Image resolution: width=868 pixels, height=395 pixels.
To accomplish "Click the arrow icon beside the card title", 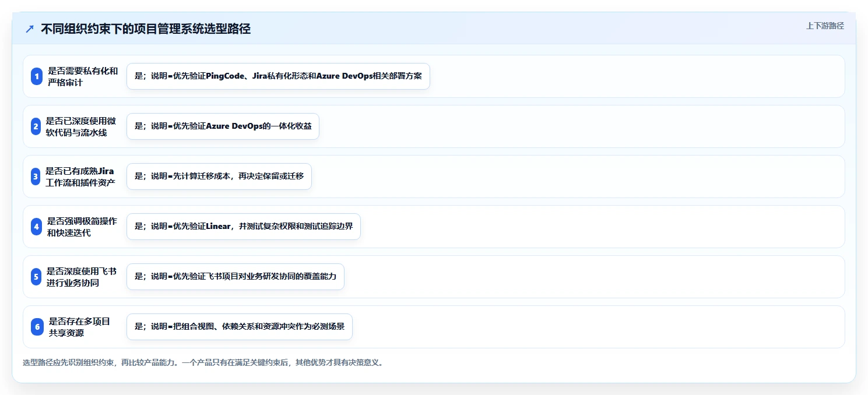I will pyautogui.click(x=30, y=29).
